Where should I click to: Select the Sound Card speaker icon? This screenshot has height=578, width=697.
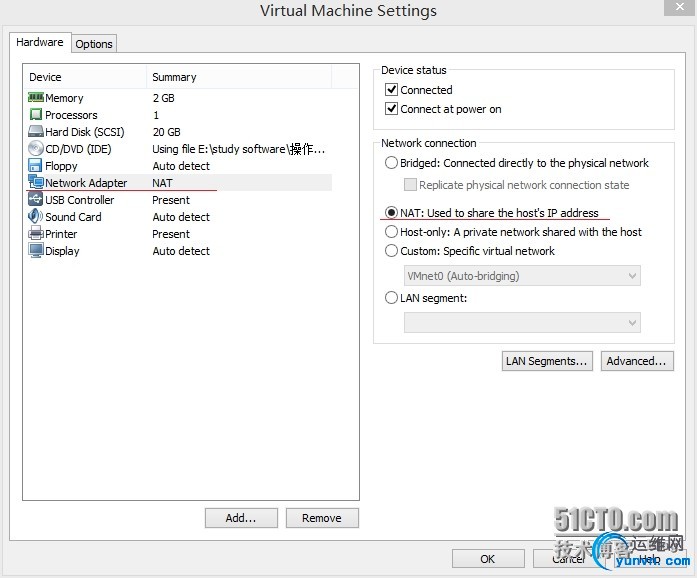pyautogui.click(x=36, y=217)
